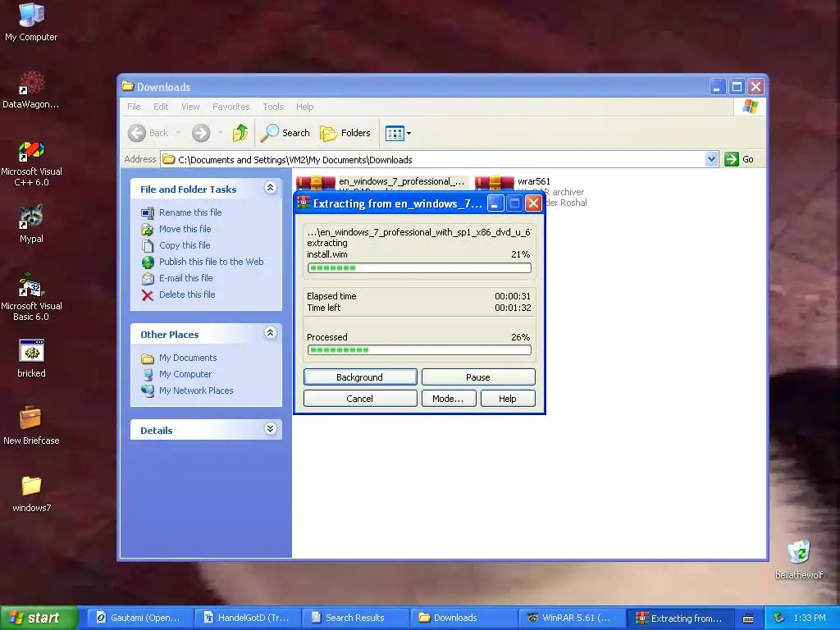Select the windows7 folder on desktop
The image size is (840, 630).
pos(31,493)
